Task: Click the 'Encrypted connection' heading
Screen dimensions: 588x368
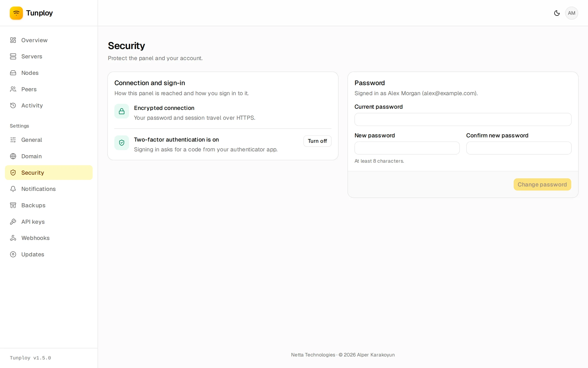Action: click(164, 108)
